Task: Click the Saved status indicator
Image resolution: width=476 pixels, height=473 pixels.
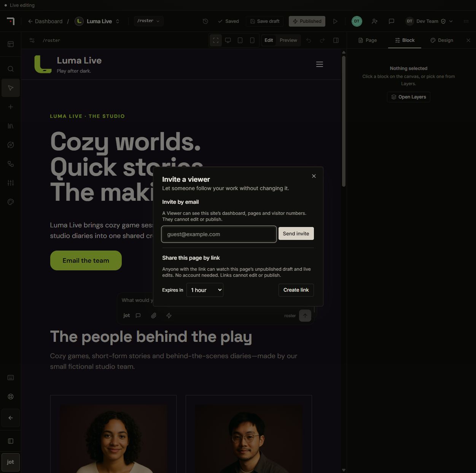Action: tap(228, 21)
